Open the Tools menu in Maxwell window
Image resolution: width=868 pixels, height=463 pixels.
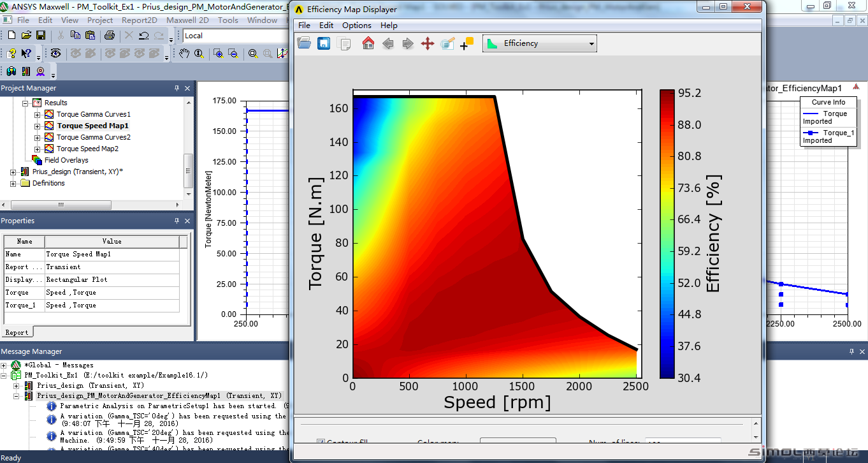coord(228,20)
